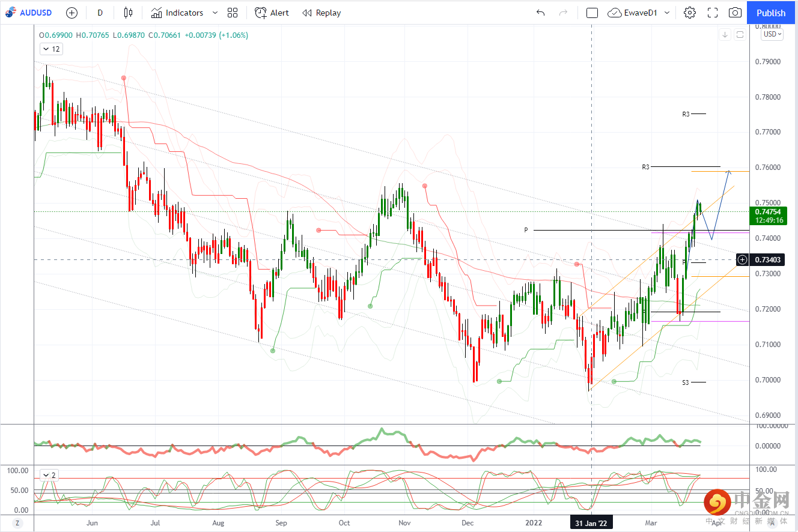Viewport: 798px width, 532px height.
Task: Toggle Replay mode
Action: pos(321,13)
